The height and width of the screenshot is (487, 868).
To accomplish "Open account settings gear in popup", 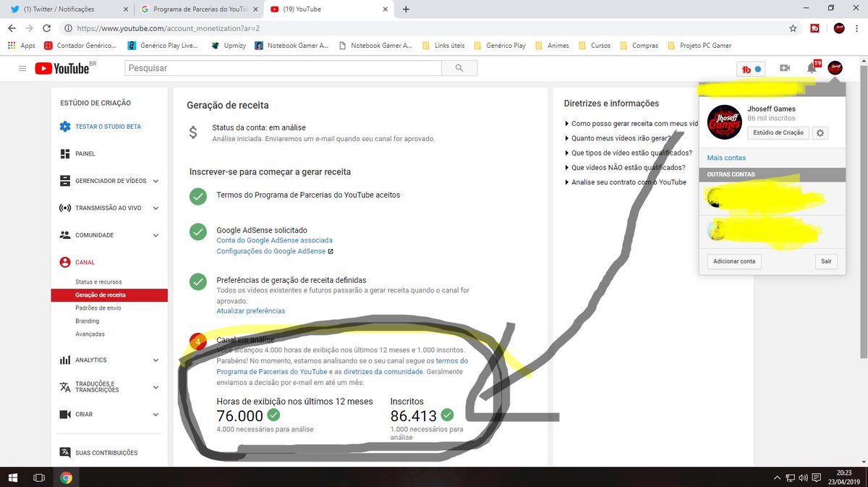I will click(820, 133).
